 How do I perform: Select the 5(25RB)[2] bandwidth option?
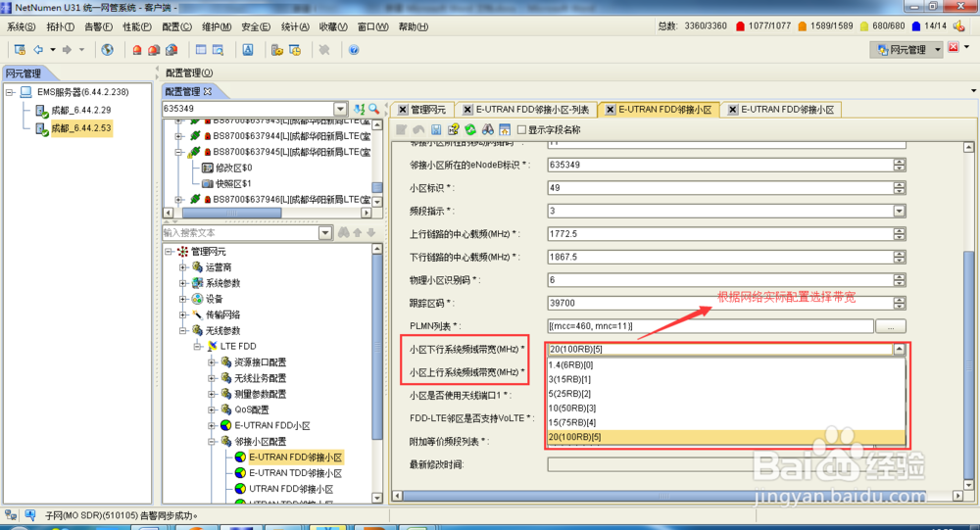tap(725, 394)
